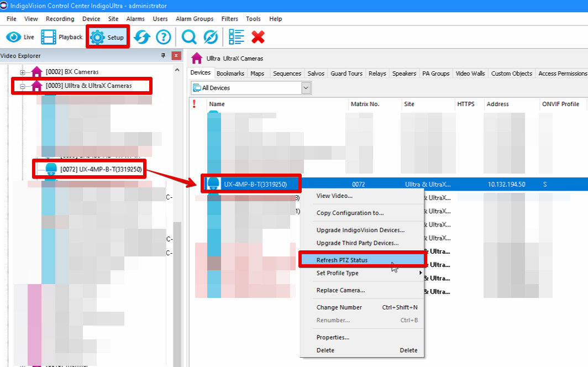This screenshot has height=367, width=588.
Task: Sort by the Address column header
Action: click(512, 104)
